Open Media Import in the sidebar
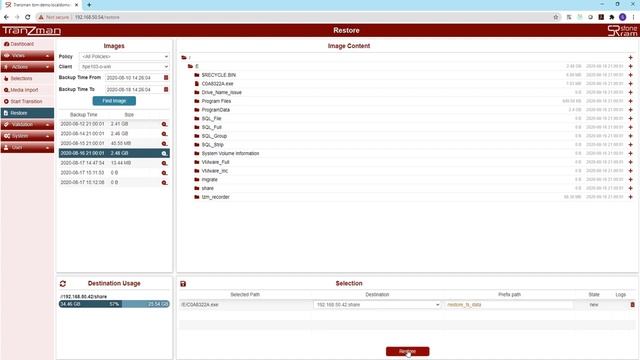The image size is (640, 360). pyautogui.click(x=27, y=90)
